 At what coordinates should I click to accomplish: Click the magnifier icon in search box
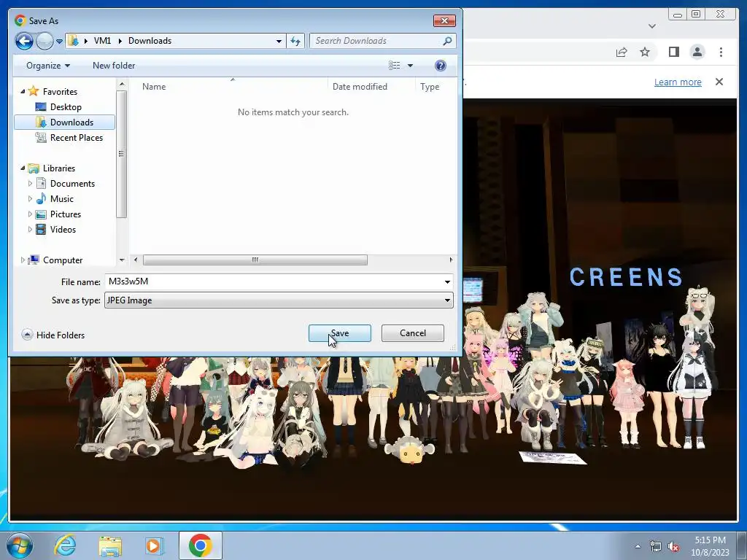point(447,41)
